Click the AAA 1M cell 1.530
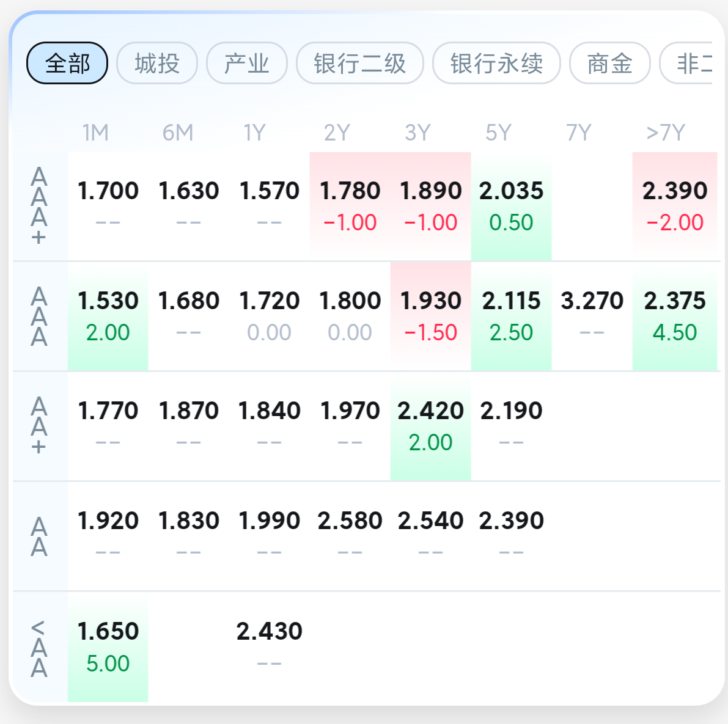Image resolution: width=728 pixels, height=724 pixels. click(x=108, y=315)
